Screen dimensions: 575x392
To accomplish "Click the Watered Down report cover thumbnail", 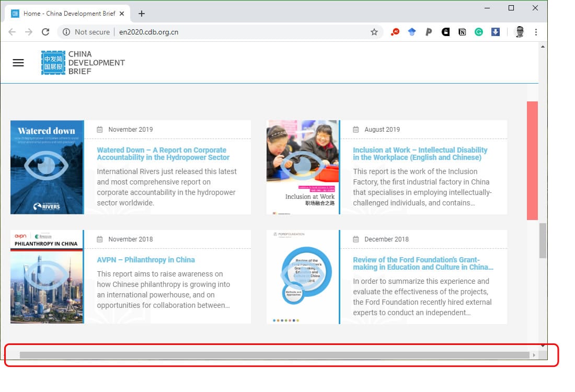I will click(x=47, y=167).
